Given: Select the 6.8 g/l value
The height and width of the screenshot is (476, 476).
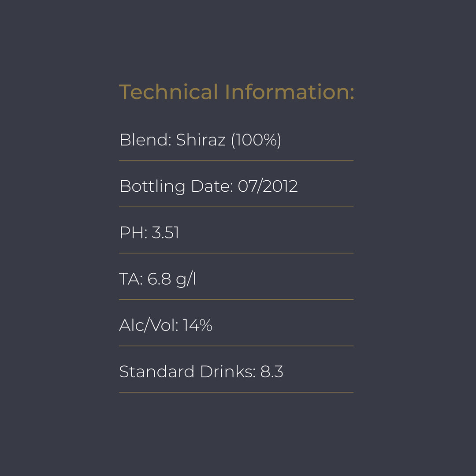Looking at the screenshot, I should coord(171,279).
